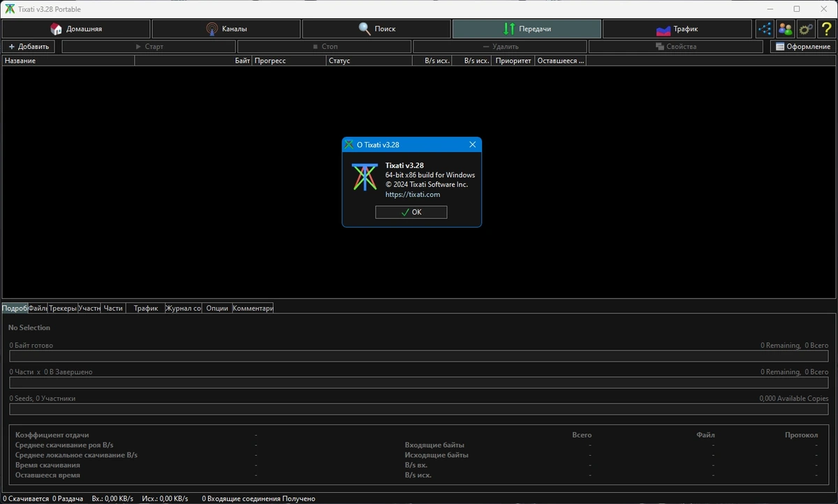Click 'Вх.: 0,00 KB/s' status entry
This screenshot has height=504, width=838.
click(x=112, y=498)
